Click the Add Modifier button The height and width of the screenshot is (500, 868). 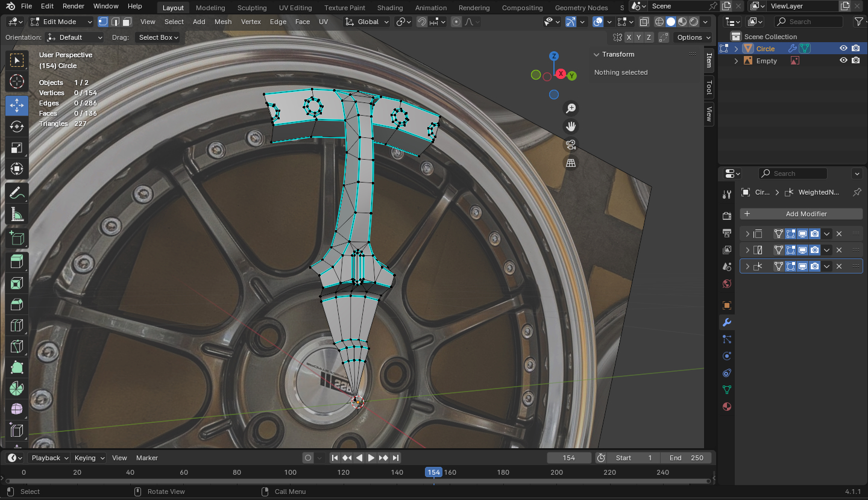(800, 214)
